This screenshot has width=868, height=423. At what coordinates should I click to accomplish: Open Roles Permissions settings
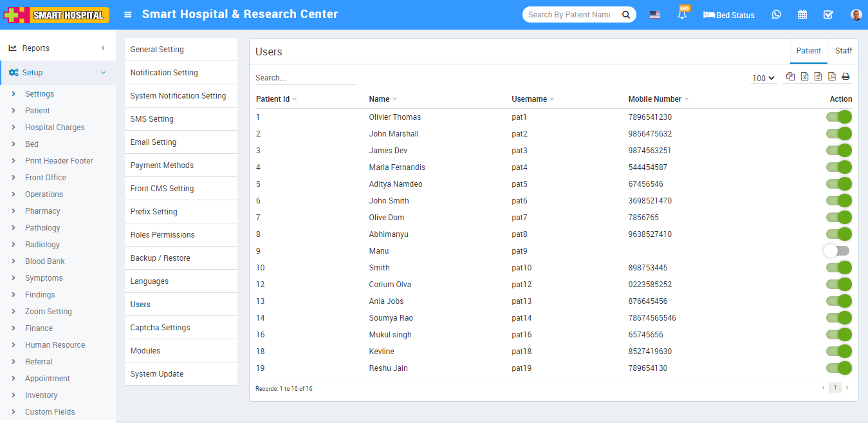(162, 235)
